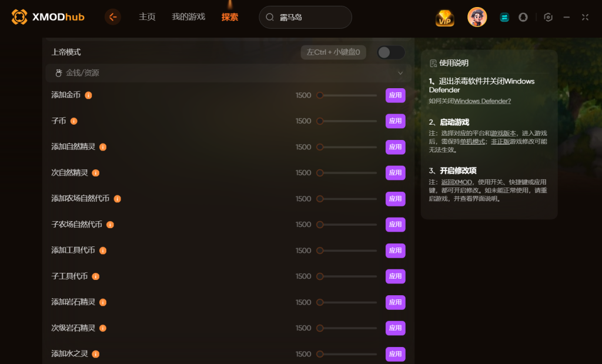Viewport: 602px width, 364px height.
Task: Click the 子币 value slider
Action: coord(347,121)
